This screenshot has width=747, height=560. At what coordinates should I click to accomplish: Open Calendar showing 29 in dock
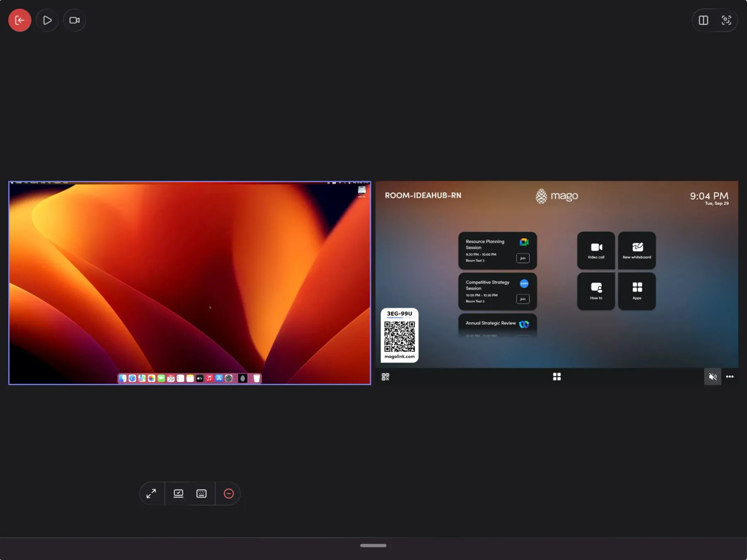(171, 378)
